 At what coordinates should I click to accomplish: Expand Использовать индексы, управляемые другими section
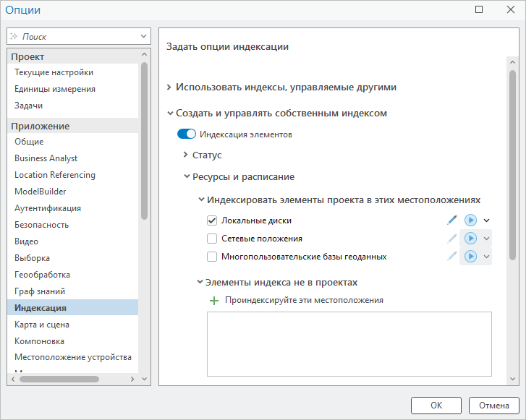pos(169,87)
